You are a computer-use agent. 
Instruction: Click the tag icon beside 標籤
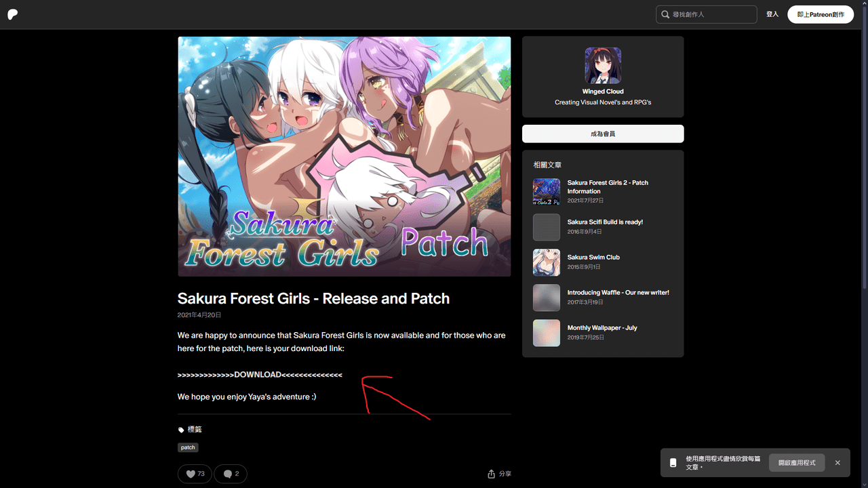pos(181,430)
